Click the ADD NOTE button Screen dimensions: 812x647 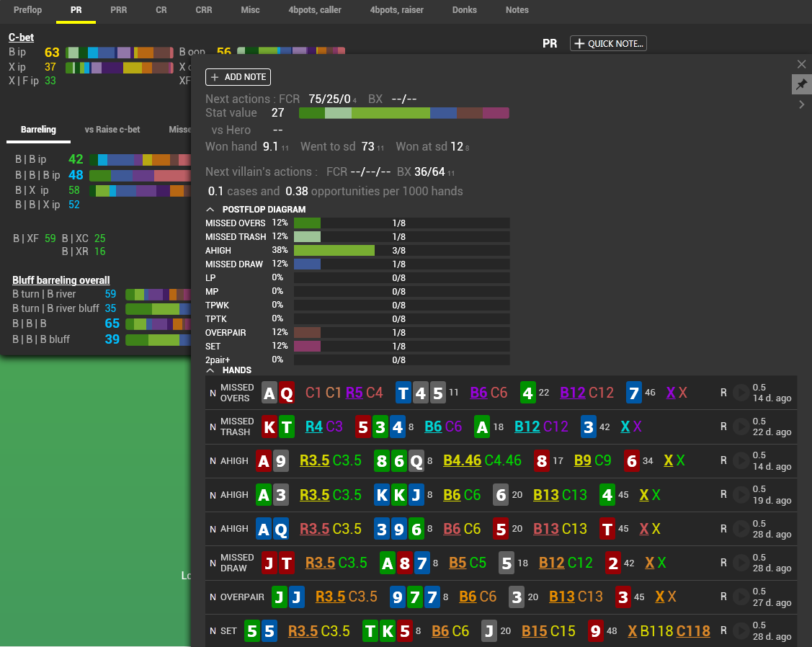[238, 77]
